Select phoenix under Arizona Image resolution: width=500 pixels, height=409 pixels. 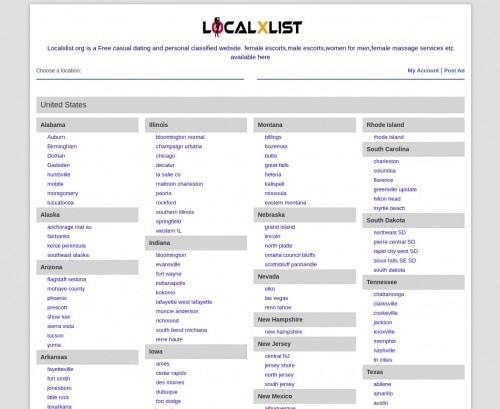[57, 298]
